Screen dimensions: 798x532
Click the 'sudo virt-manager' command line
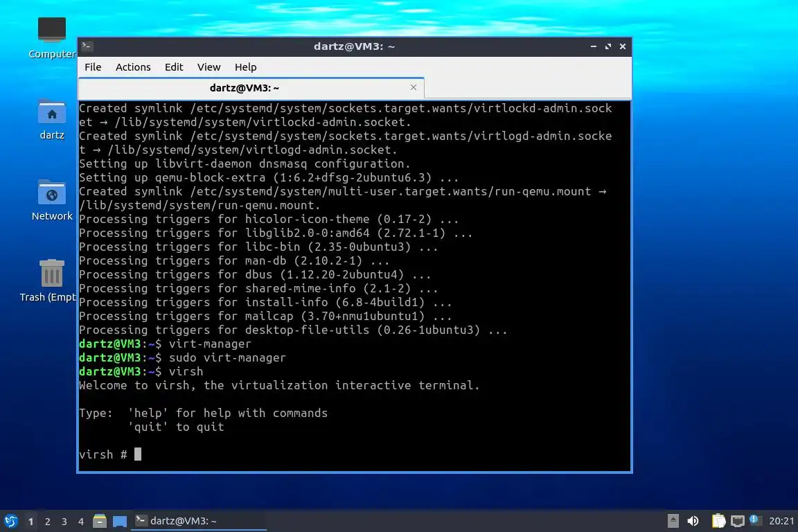click(182, 357)
